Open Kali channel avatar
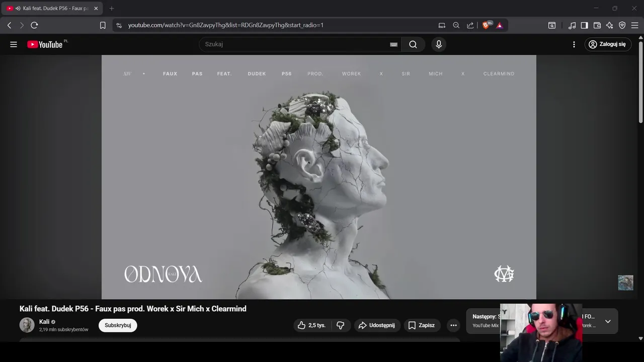 coord(27,325)
